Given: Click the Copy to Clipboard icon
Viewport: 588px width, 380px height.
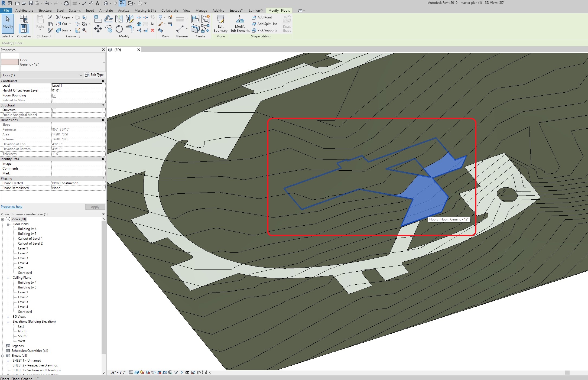Looking at the screenshot, I should tap(50, 24).
